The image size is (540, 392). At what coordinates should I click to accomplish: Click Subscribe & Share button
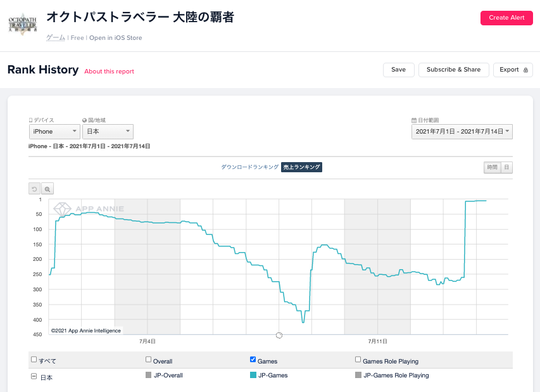pyautogui.click(x=453, y=70)
